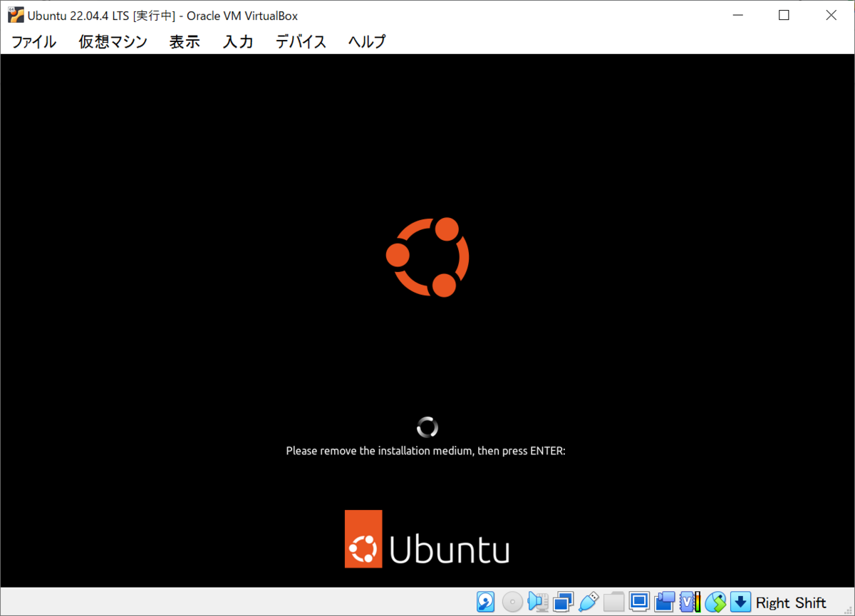The width and height of the screenshot is (855, 616).
Task: Click the display settings status icon
Action: 639,602
